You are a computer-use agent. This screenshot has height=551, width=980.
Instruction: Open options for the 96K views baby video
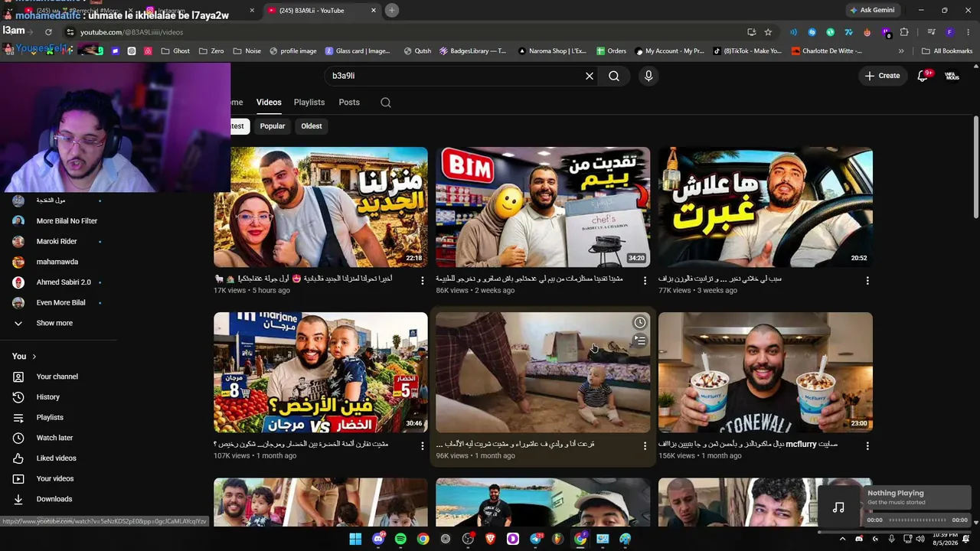point(645,445)
